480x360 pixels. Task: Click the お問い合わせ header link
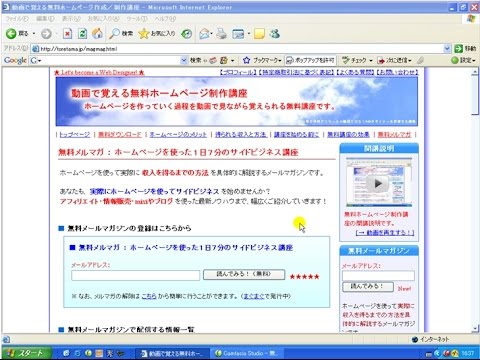coord(397,72)
